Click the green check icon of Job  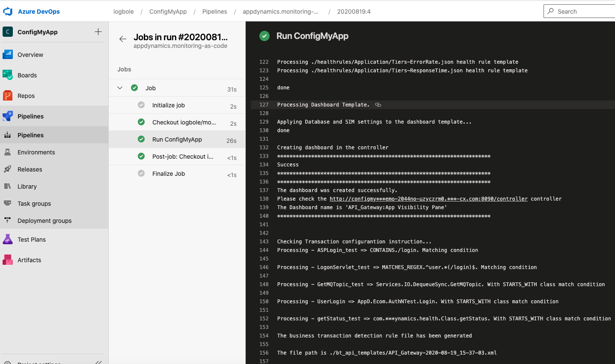pyautogui.click(x=134, y=88)
